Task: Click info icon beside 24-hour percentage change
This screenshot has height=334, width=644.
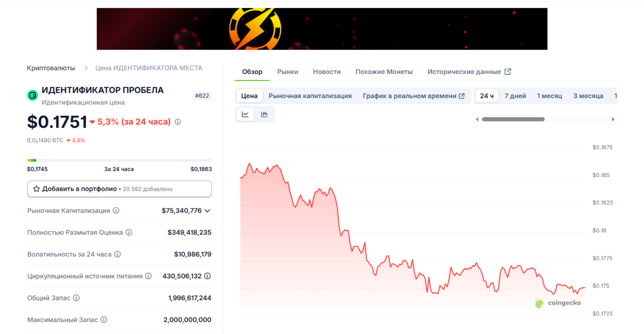Action: pyautogui.click(x=178, y=122)
